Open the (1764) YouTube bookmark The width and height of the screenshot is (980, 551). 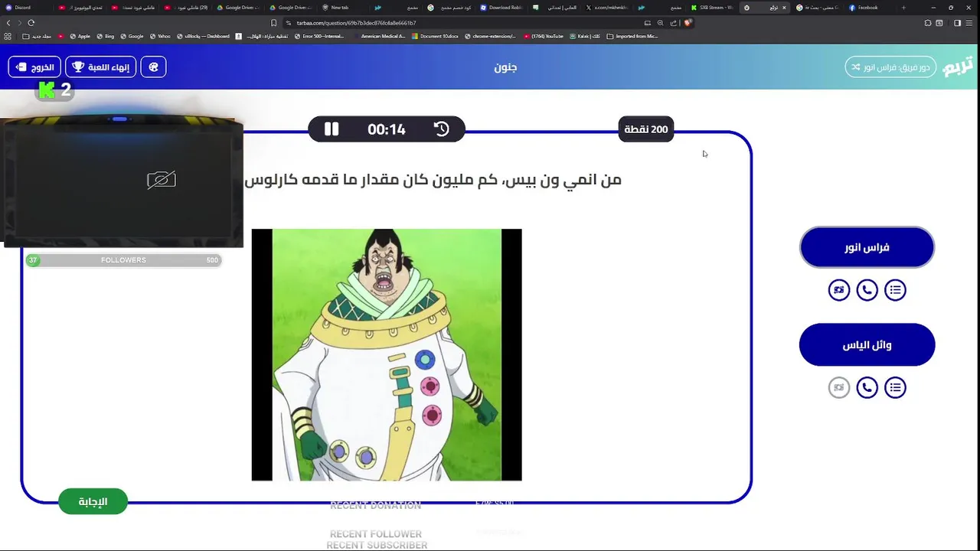point(544,36)
